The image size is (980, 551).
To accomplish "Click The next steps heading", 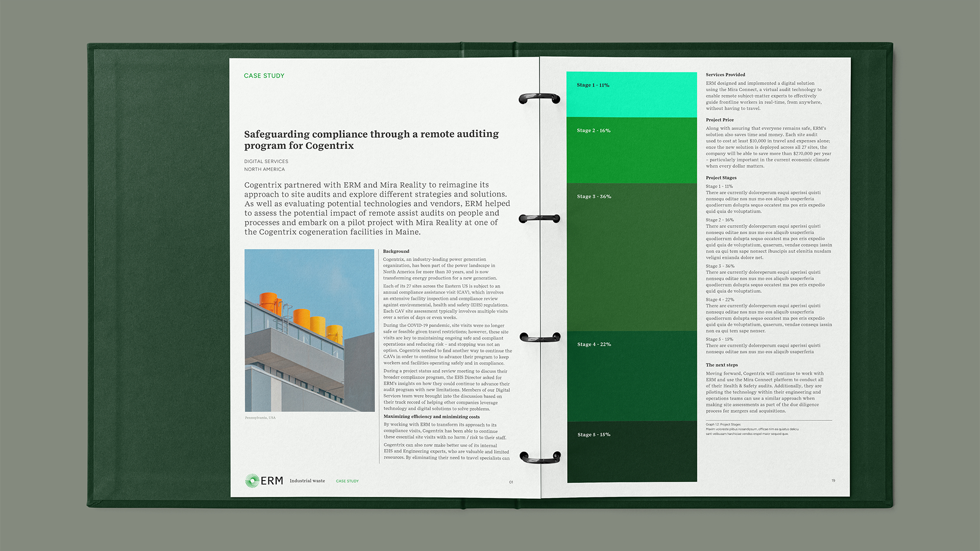I will (722, 365).
